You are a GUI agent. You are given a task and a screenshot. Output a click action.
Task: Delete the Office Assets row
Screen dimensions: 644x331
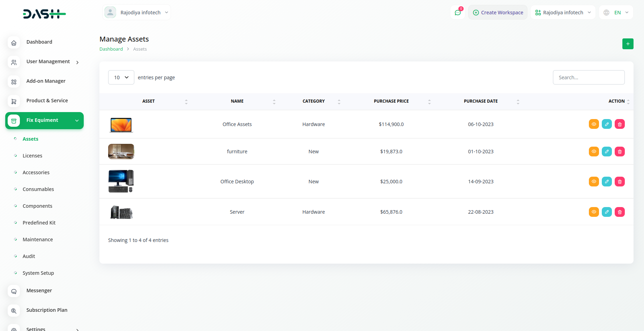[x=620, y=124]
